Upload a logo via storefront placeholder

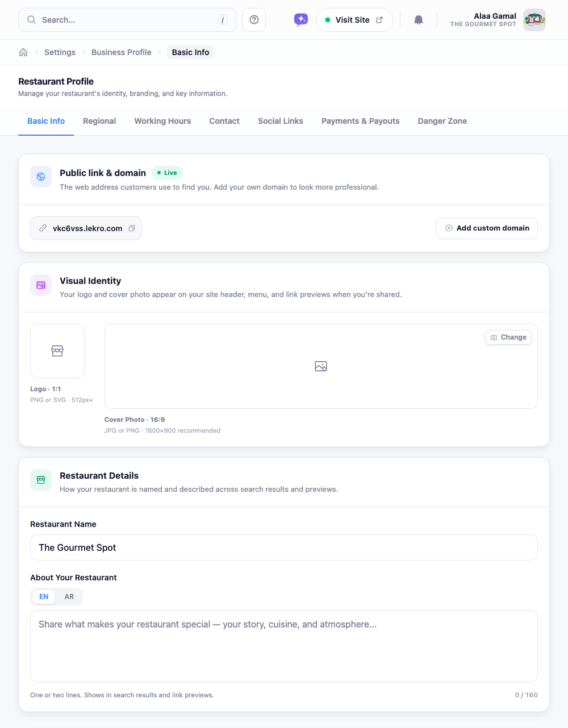57,351
